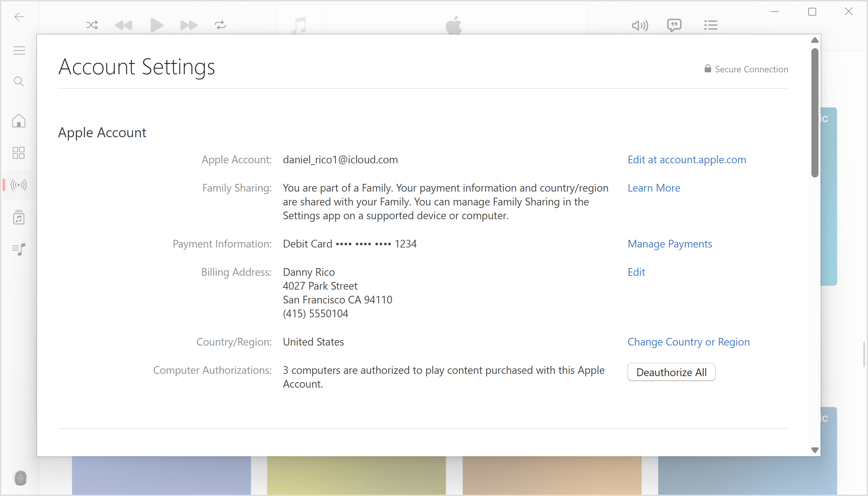Select the repeat playback icon
The width and height of the screenshot is (868, 496).
coord(220,24)
